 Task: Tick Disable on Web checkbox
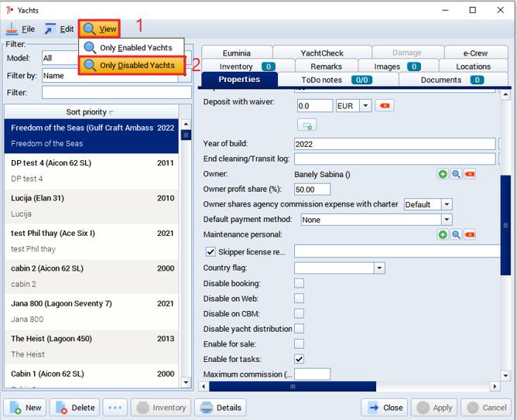pos(299,299)
